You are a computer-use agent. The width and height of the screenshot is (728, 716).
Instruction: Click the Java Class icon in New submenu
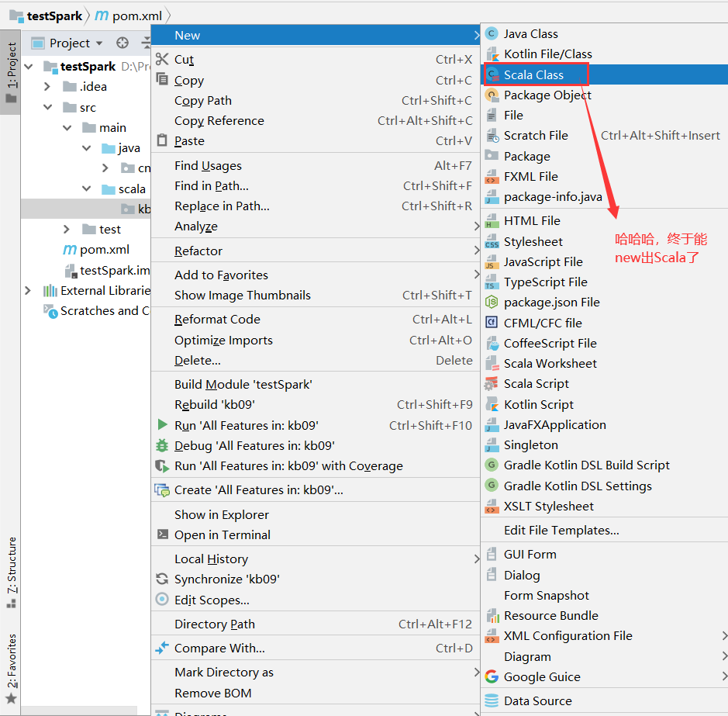492,34
